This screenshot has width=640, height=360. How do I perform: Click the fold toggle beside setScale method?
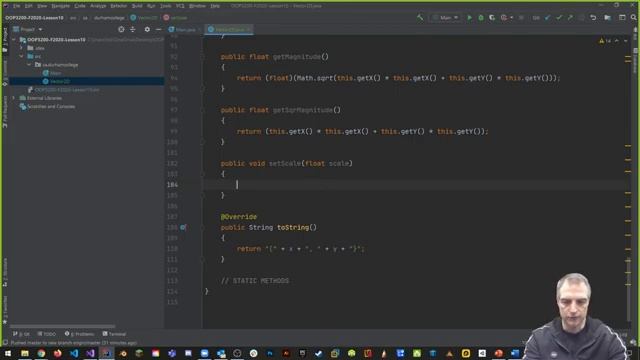202,174
